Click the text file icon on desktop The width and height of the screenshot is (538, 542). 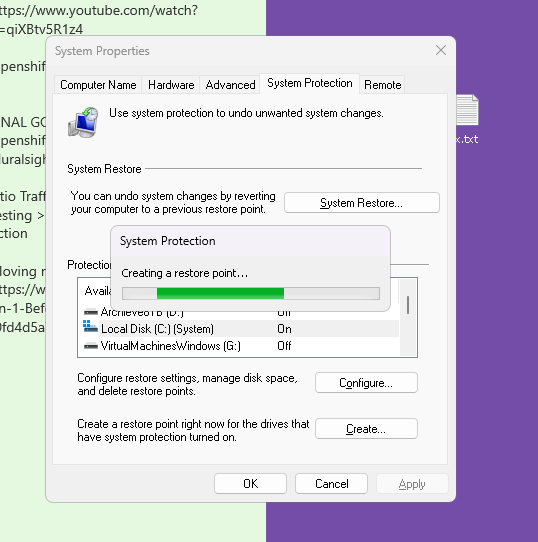(467, 110)
